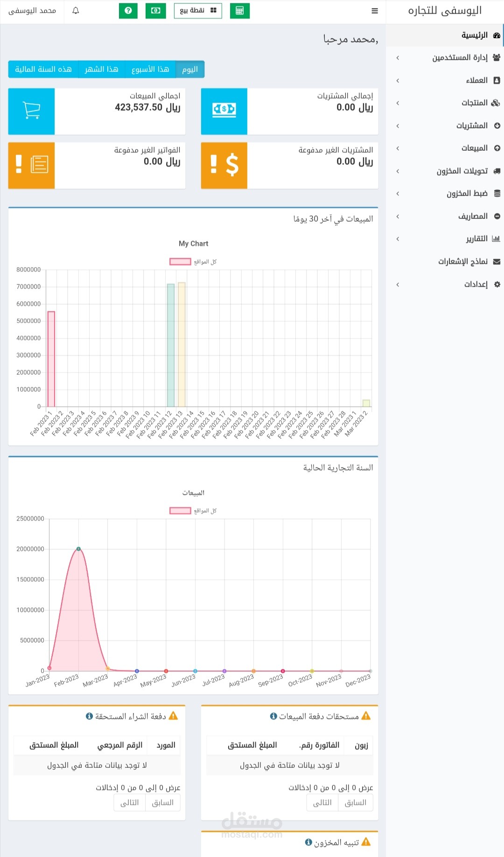Viewport: 504px width, 857px height.
Task: Open the notifications bell icon
Action: 76,11
